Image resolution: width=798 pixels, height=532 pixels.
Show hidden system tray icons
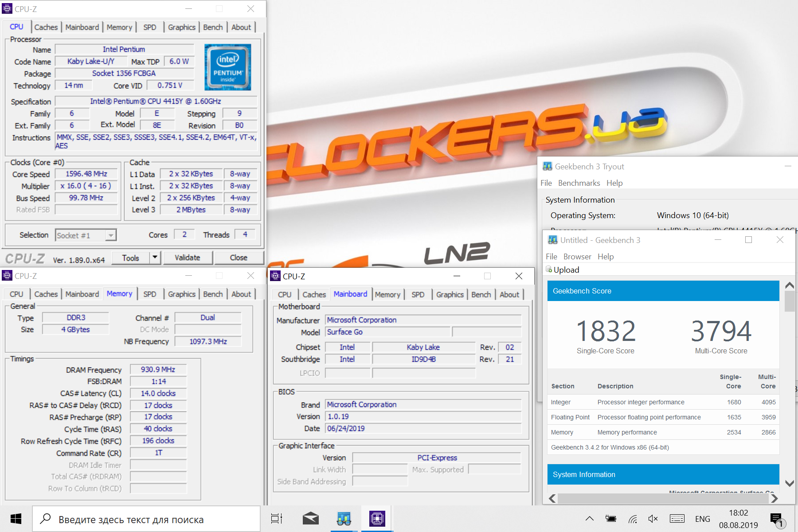coord(590,519)
